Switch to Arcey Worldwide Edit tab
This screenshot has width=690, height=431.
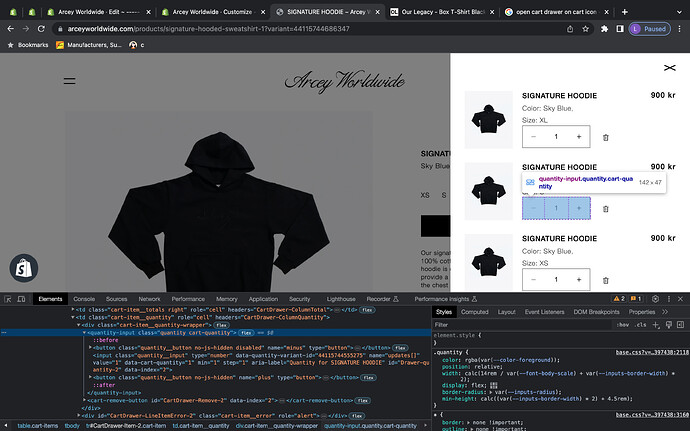tap(99, 12)
